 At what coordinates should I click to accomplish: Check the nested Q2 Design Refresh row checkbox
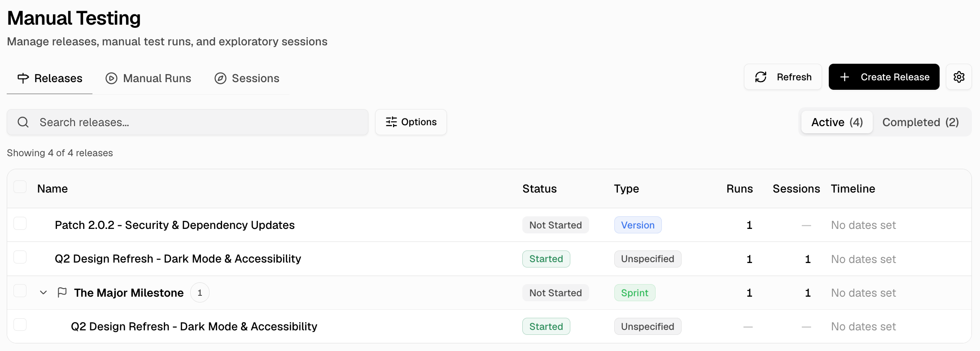coord(20,325)
